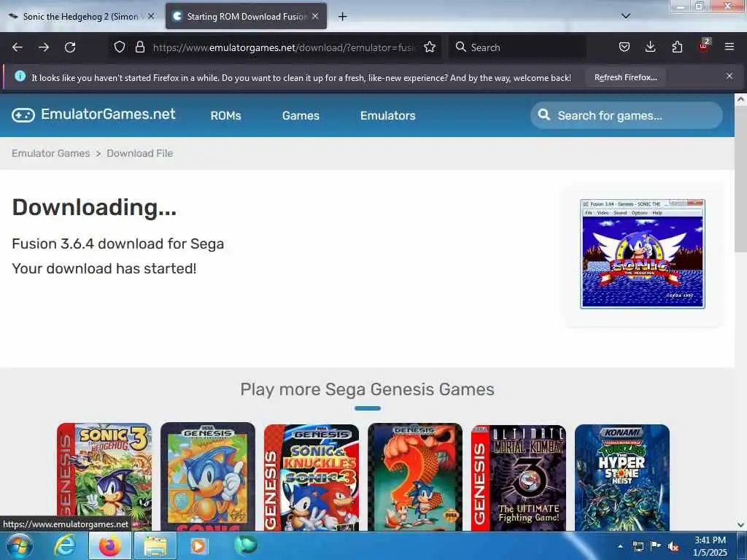Open the Save to Pocket icon
Screen dimensions: 747x560
tap(624, 47)
